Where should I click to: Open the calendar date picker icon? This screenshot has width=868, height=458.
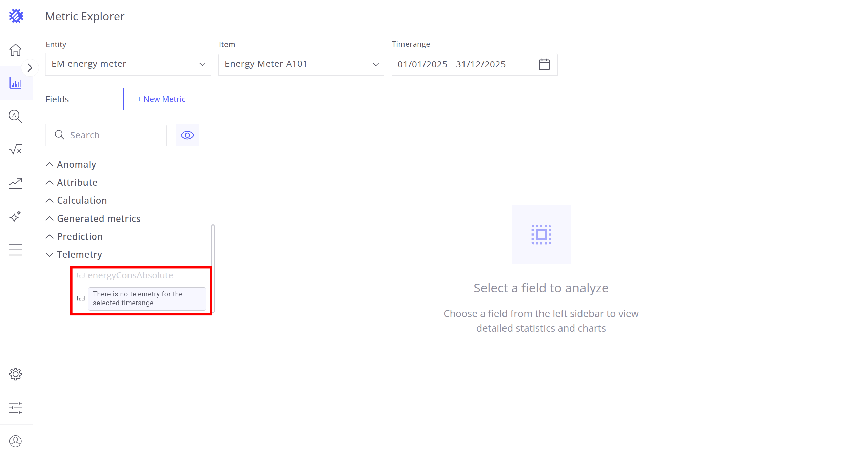[x=544, y=64]
